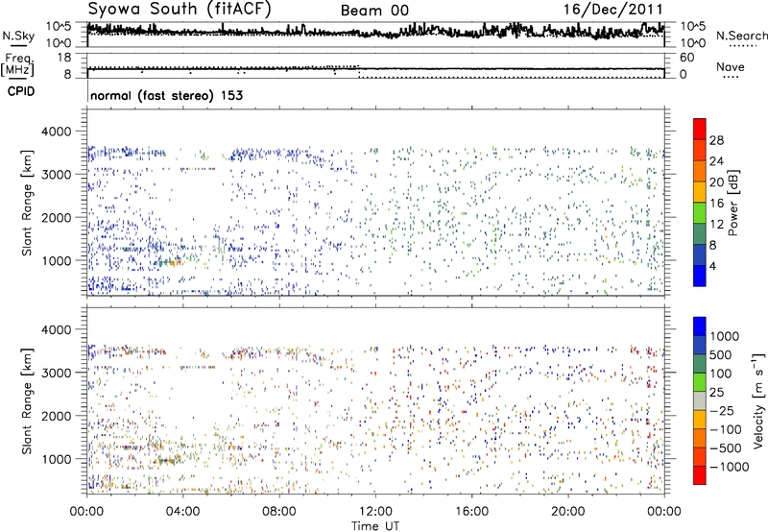The width and height of the screenshot is (768, 532).
Task: Click the solid line sample beneath the N.Sky label
Action: [x=18, y=45]
